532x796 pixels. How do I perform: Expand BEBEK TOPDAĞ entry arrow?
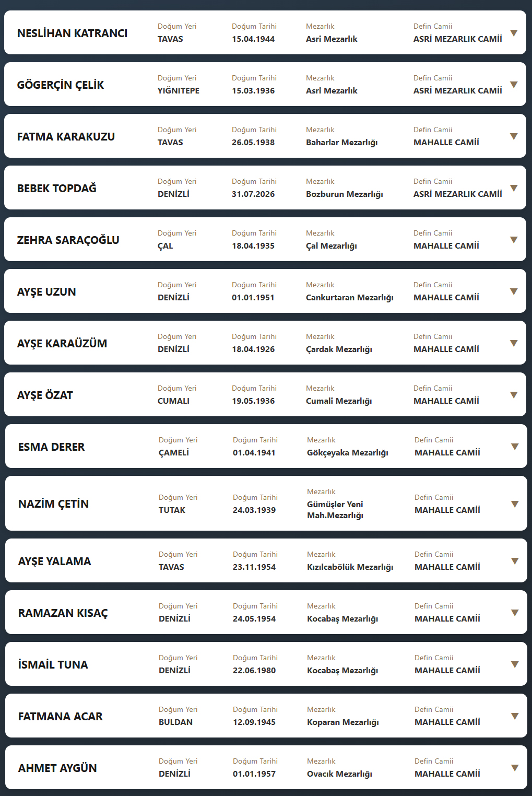(514, 188)
